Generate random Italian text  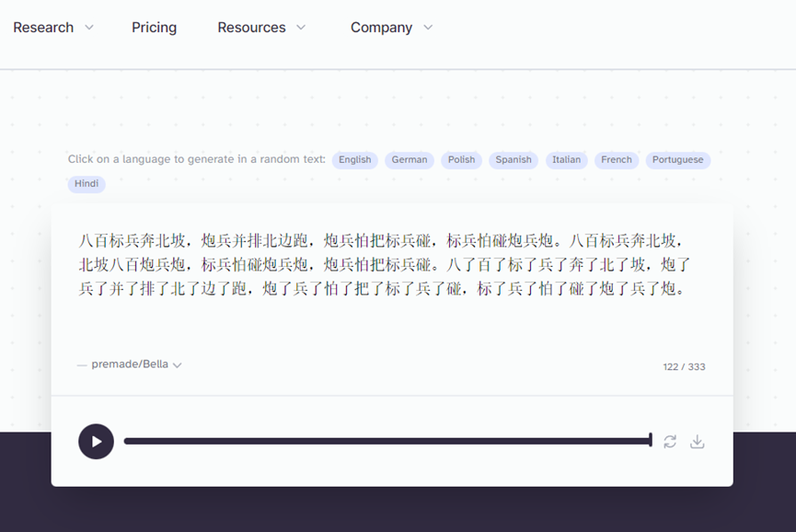pyautogui.click(x=567, y=160)
